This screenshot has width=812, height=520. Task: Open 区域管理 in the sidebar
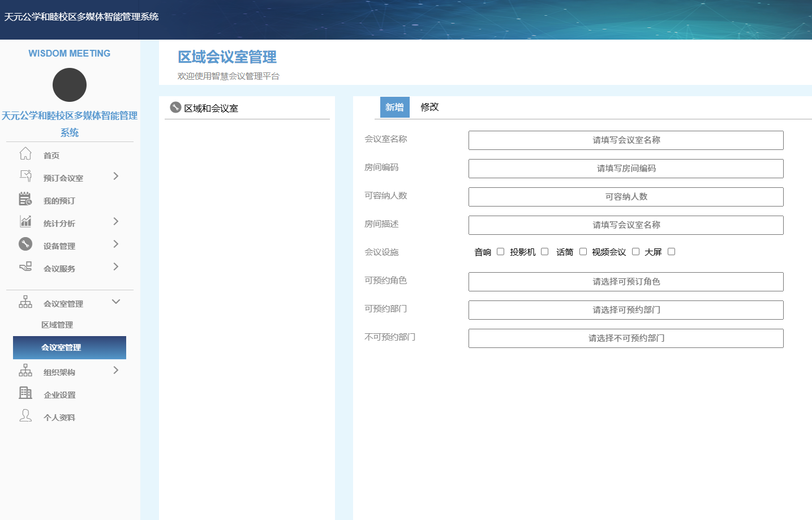(57, 325)
